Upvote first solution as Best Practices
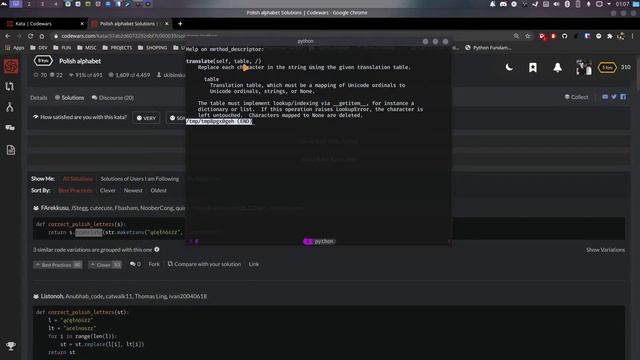640x360 pixels. (x=58, y=264)
